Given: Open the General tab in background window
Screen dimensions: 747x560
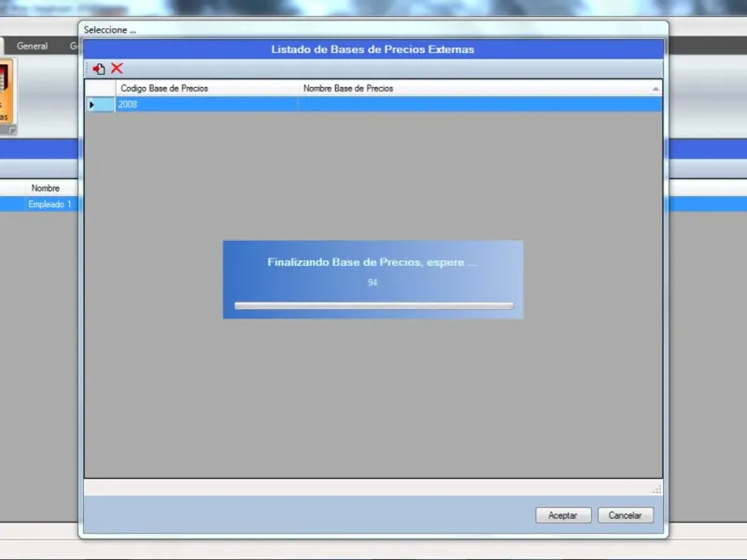Looking at the screenshot, I should coord(32,46).
